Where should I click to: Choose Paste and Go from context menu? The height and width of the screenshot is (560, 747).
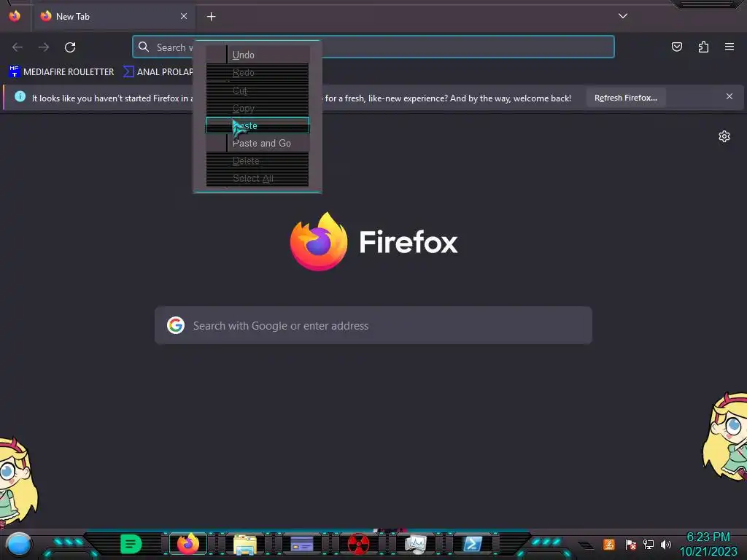point(258,144)
